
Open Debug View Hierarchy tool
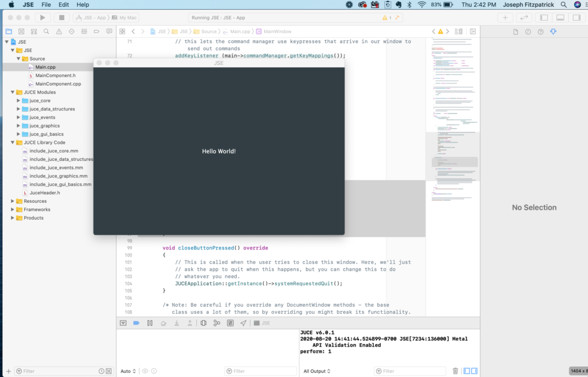pos(203,323)
